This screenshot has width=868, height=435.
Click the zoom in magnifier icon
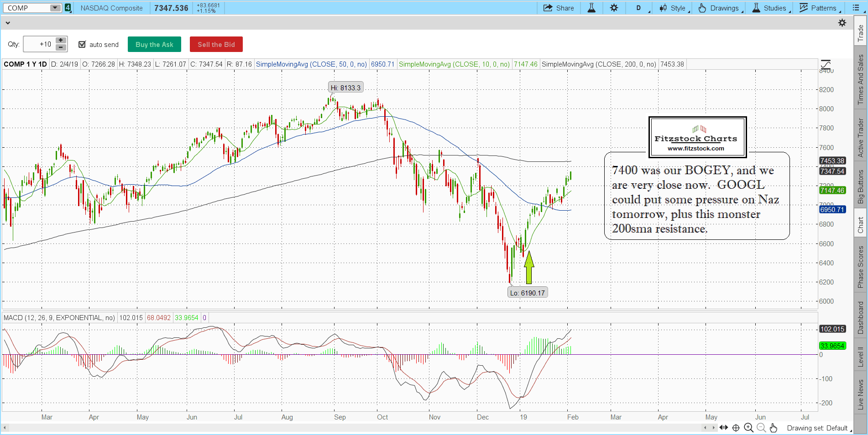point(748,428)
